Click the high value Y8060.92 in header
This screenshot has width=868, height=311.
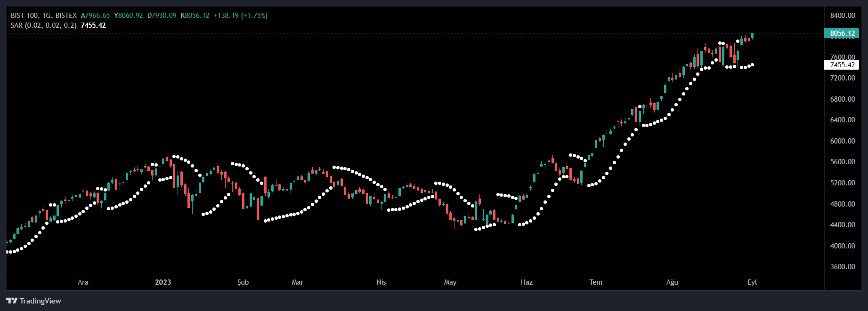(129, 16)
